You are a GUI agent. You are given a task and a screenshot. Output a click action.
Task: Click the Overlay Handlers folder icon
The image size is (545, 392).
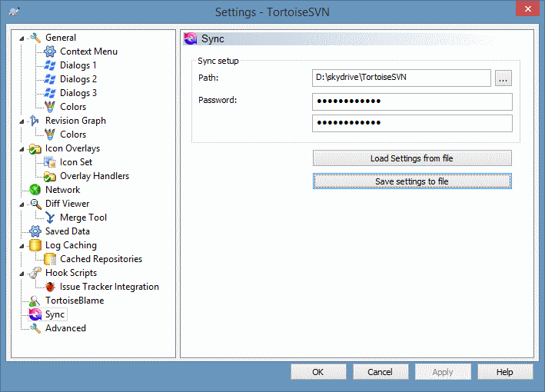click(x=50, y=177)
